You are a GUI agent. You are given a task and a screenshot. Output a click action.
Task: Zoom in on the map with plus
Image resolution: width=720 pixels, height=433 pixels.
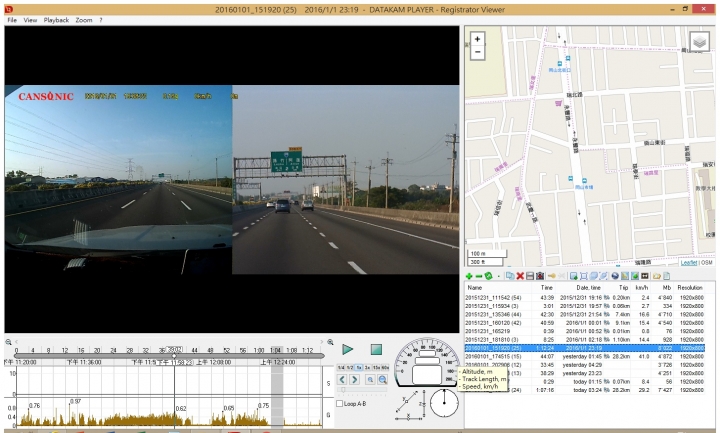pyautogui.click(x=478, y=39)
